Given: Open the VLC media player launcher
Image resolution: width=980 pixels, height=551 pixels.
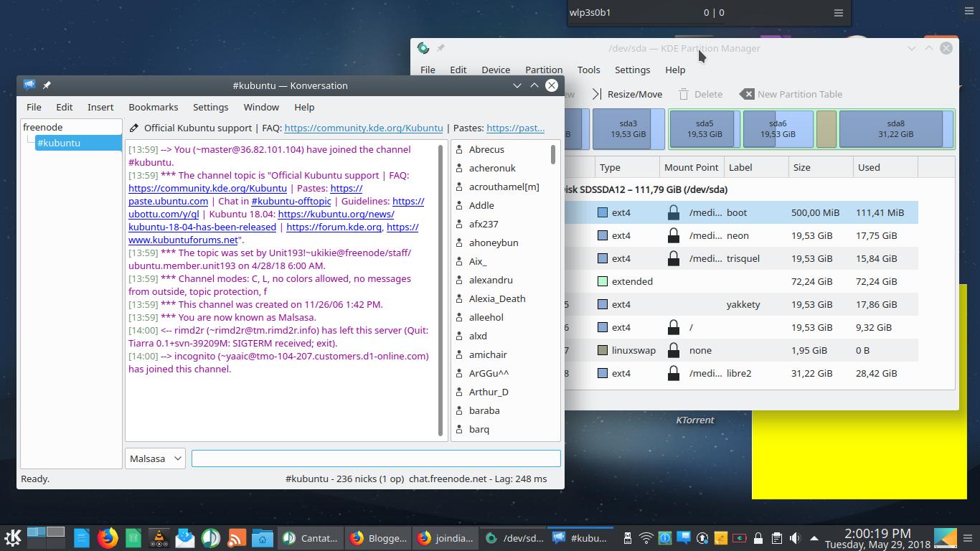Looking at the screenshot, I should tap(159, 537).
